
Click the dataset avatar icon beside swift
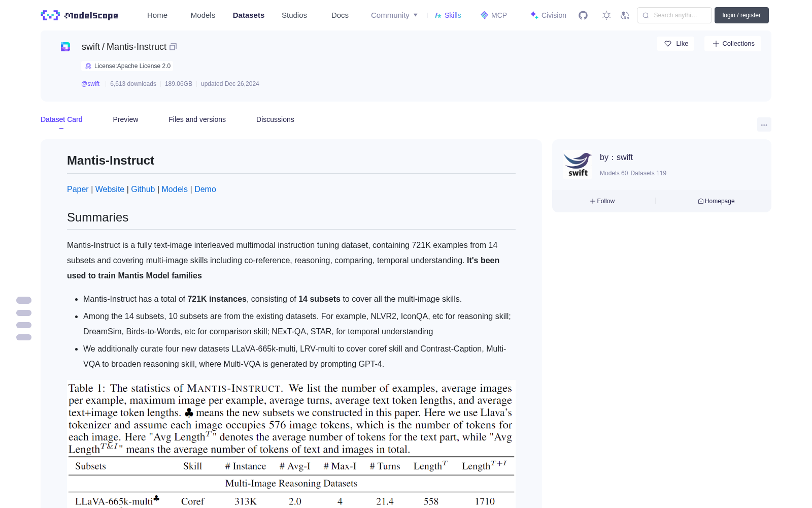(x=65, y=47)
